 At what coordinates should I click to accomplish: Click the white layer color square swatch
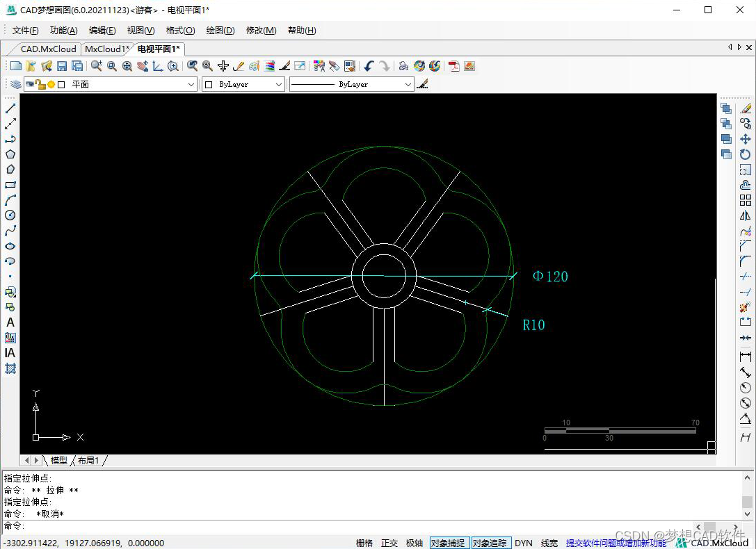point(61,85)
